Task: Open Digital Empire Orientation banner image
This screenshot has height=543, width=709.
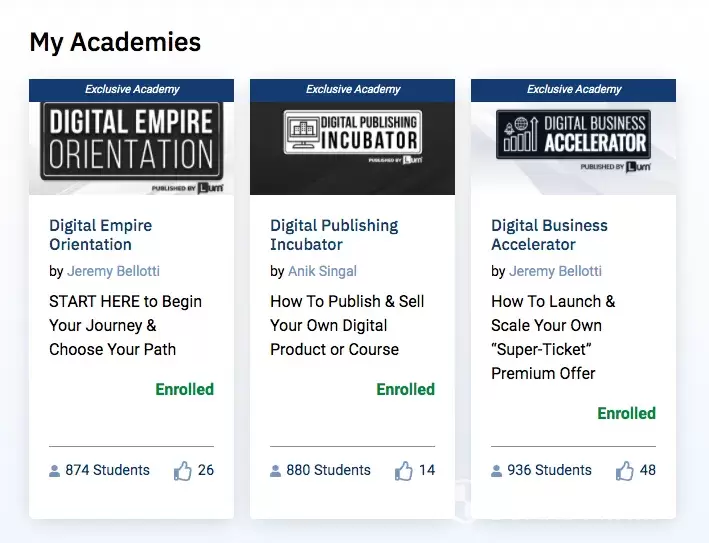Action: pos(131,147)
